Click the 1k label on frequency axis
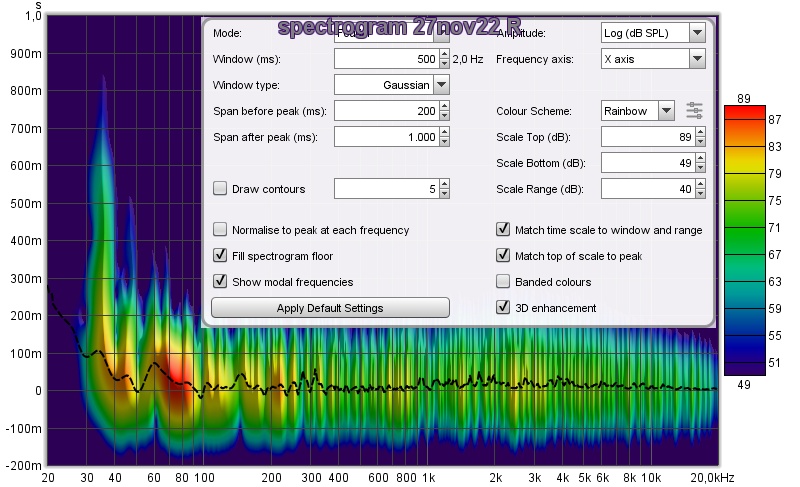The width and height of the screenshot is (800, 487). [x=429, y=478]
